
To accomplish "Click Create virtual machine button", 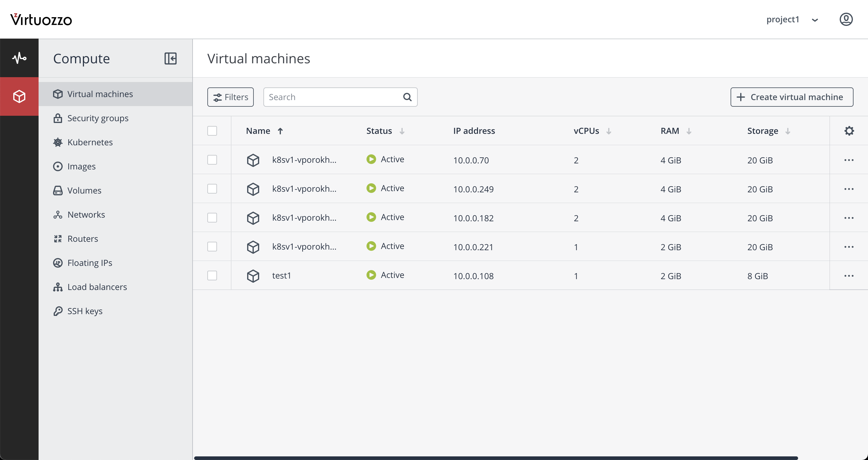I will pos(791,97).
